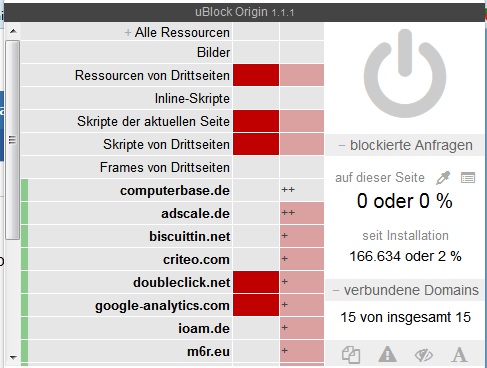
Task: Click the scrollbar up arrow
Action: click(13, 31)
